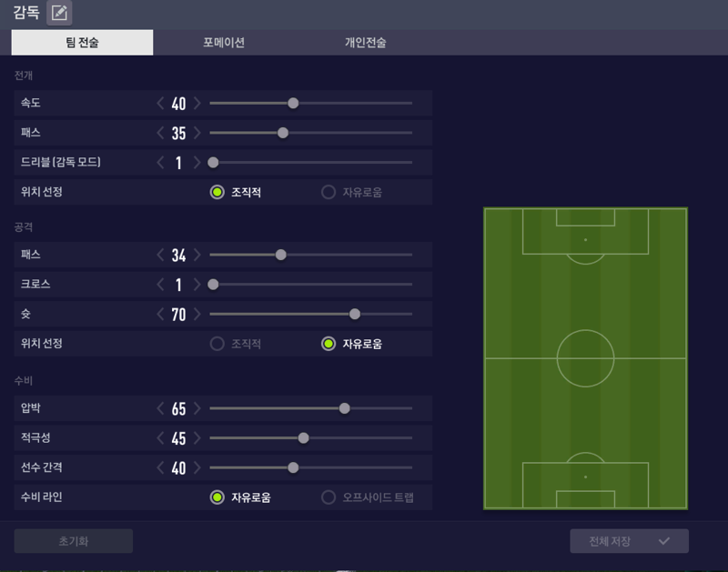The width and height of the screenshot is (728, 572).
Task: Select 조직적 for 공격 위치 선정
Action: click(x=236, y=344)
